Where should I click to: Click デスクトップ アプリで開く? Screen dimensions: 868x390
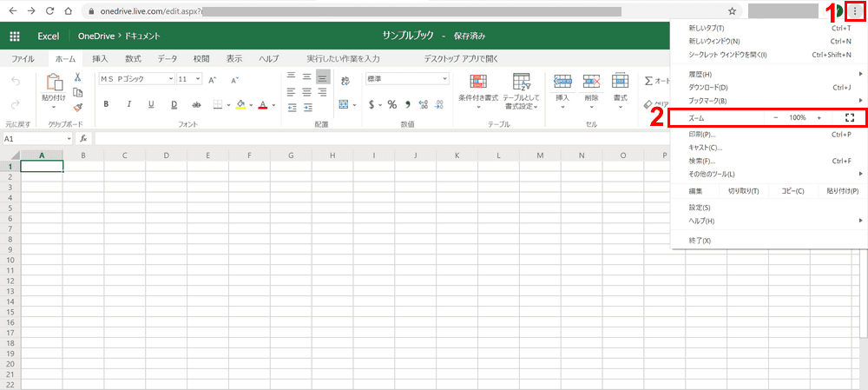tap(461, 58)
